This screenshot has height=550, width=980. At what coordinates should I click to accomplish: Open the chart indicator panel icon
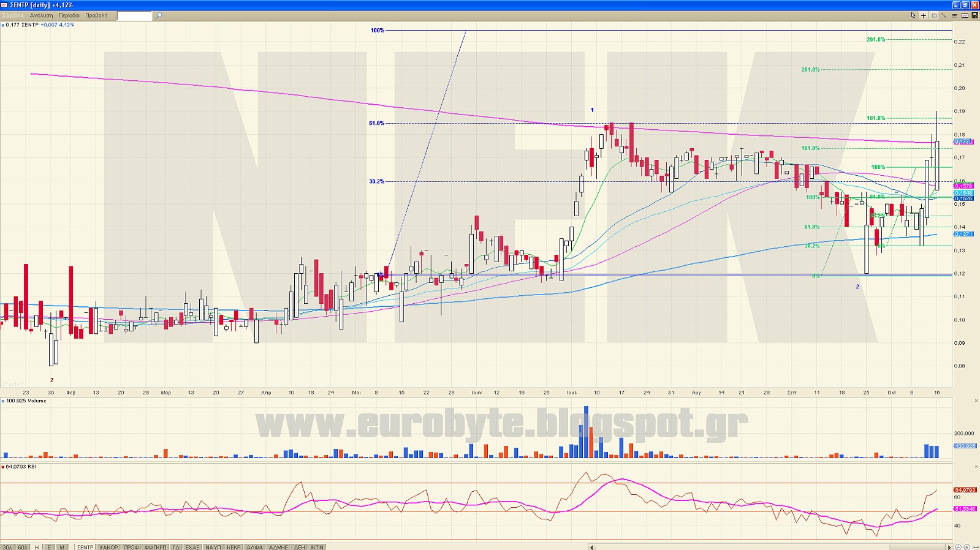(965, 15)
